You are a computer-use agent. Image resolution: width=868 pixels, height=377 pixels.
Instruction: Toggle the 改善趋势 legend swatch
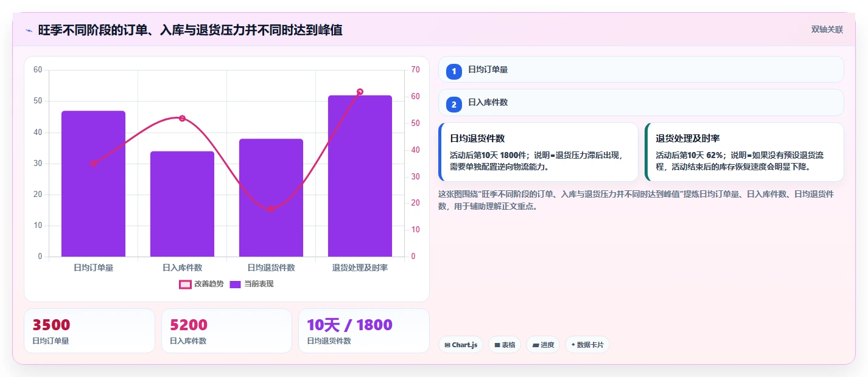pyautogui.click(x=186, y=284)
